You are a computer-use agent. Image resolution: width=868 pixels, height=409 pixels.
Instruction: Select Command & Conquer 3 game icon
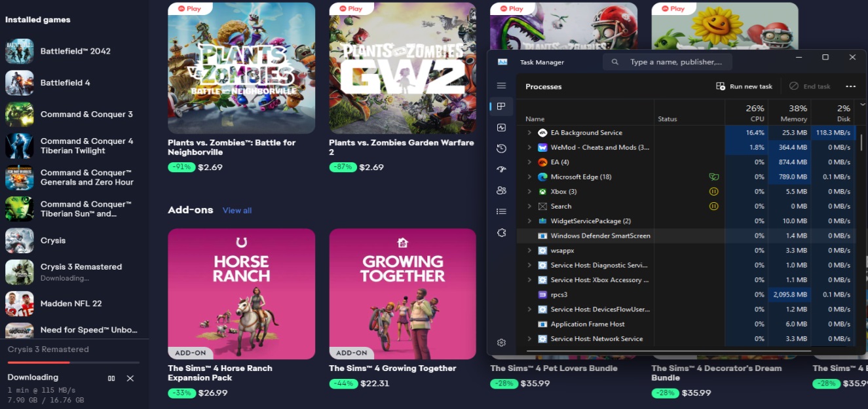click(x=19, y=115)
